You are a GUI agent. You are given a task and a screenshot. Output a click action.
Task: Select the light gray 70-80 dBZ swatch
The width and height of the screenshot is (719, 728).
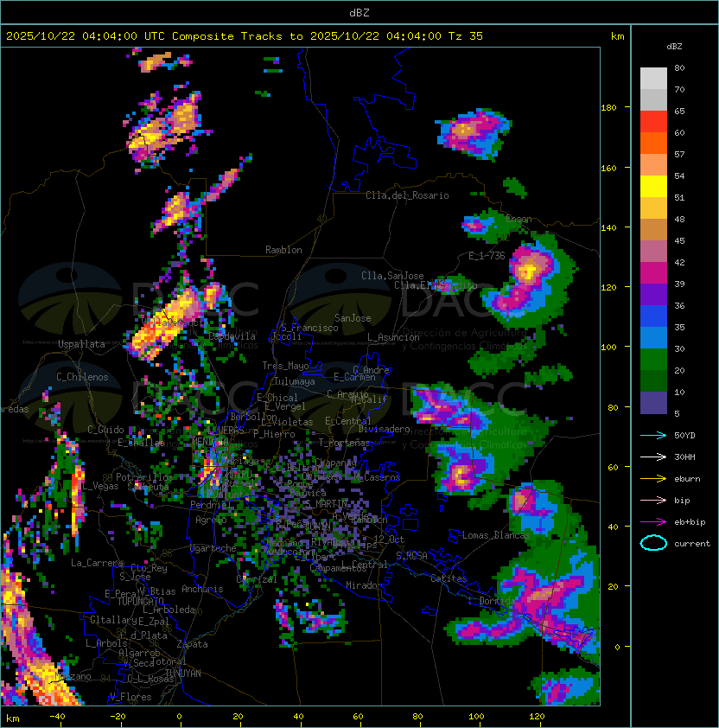click(653, 79)
